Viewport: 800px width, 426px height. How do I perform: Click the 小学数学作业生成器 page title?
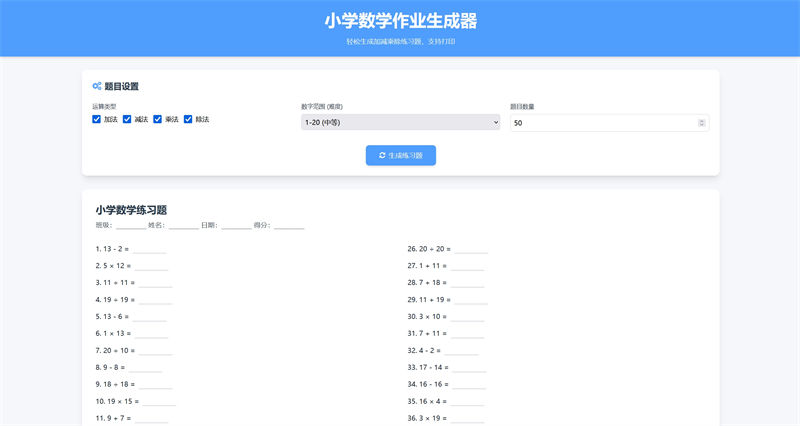coord(401,21)
